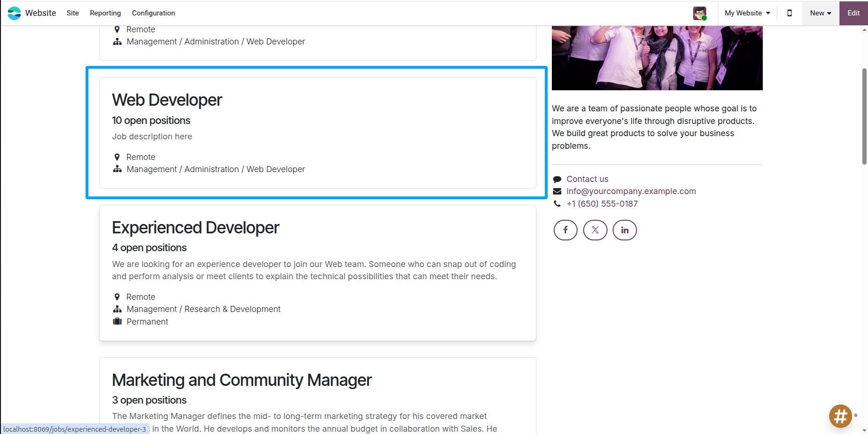Toggle mobile preview mode

[x=789, y=13]
